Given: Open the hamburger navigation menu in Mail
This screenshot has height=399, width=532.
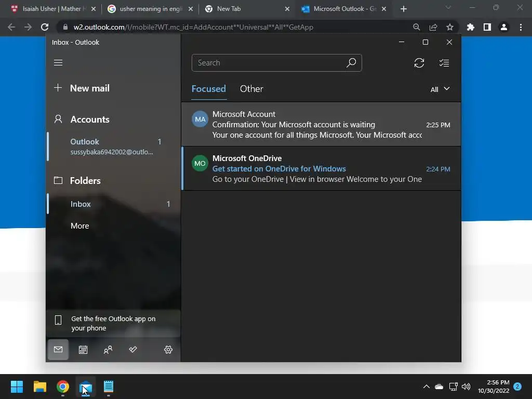Looking at the screenshot, I should tap(58, 63).
